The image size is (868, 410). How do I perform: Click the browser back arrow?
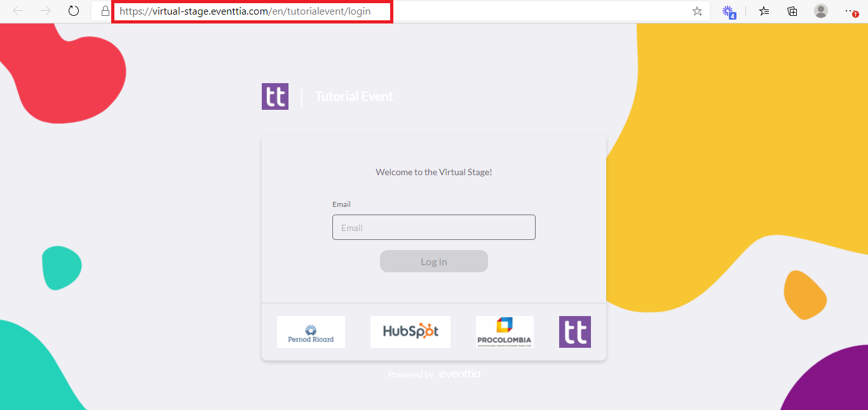coord(18,11)
